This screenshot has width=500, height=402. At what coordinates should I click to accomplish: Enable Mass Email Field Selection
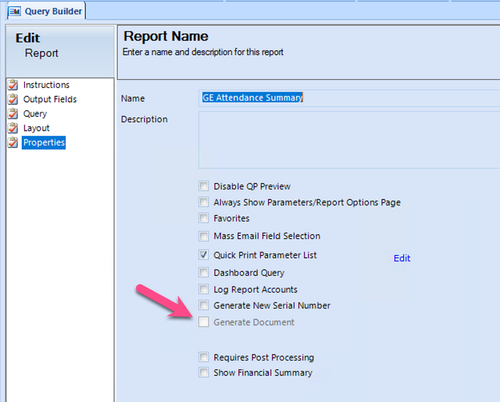click(203, 236)
